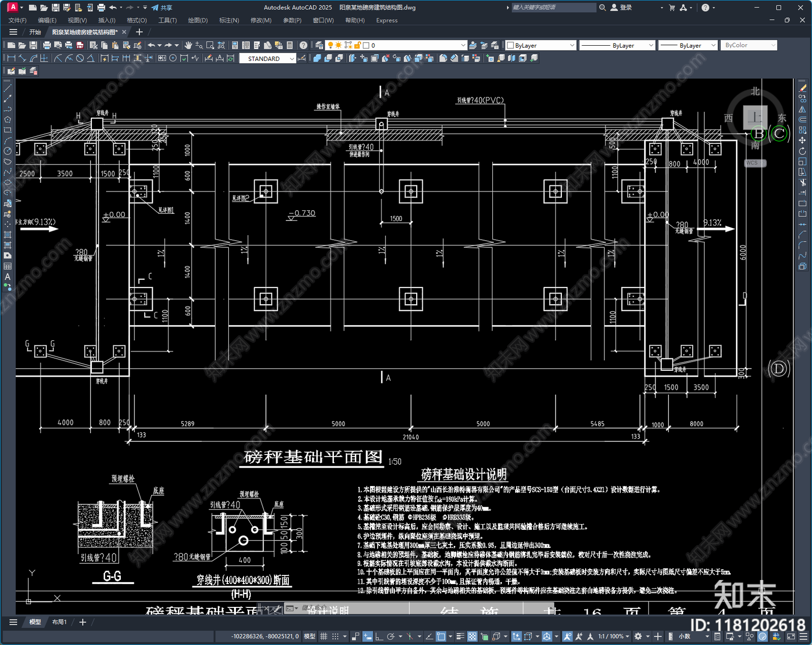
Task: Click the Move tool in right modify toolbar
Action: [802, 140]
